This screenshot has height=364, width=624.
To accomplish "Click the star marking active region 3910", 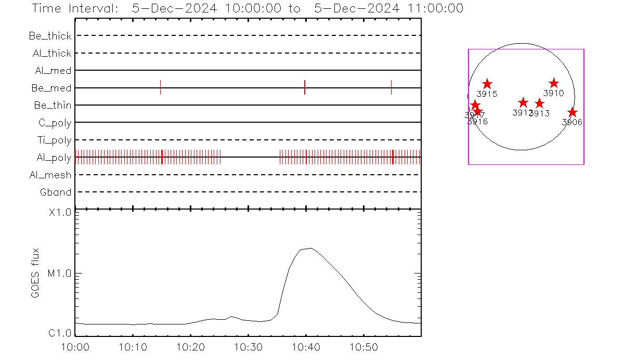I will [554, 83].
